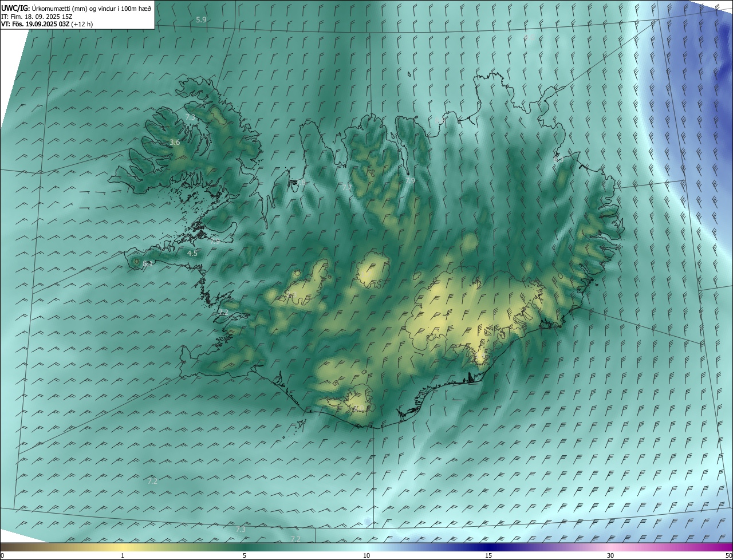Click the 7.7 value label on the map

[x=346, y=187]
